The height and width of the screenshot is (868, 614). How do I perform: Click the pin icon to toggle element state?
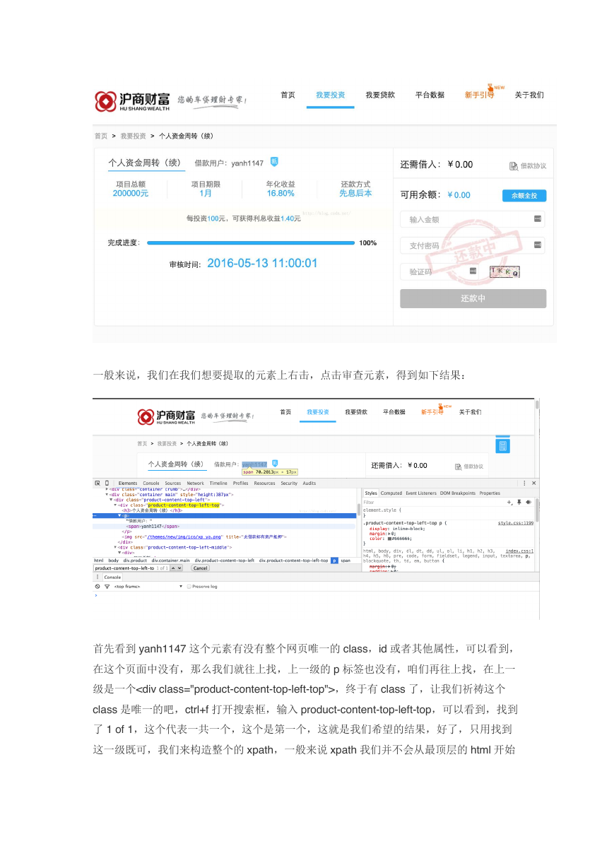[x=519, y=502]
